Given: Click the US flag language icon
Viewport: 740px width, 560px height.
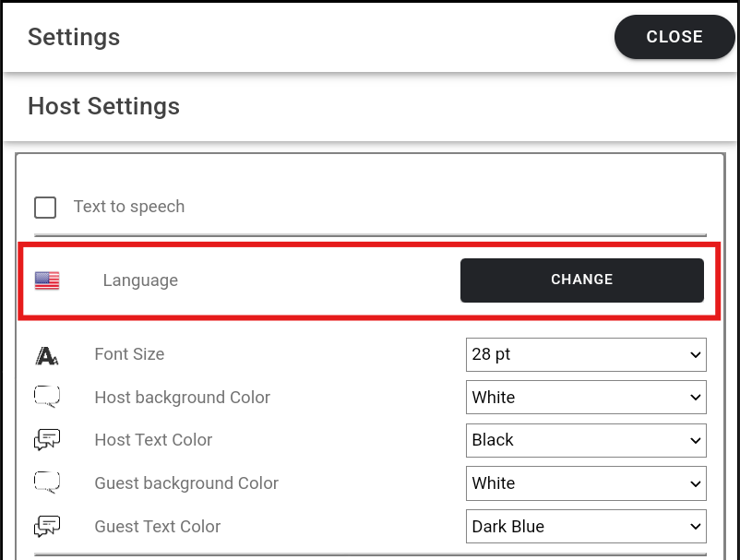Looking at the screenshot, I should [x=47, y=280].
